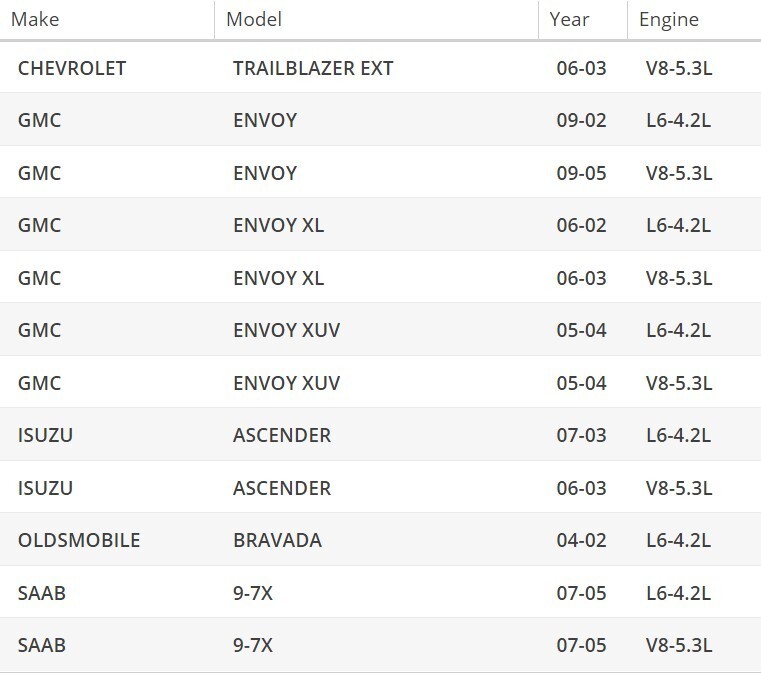
Task: Select the 06-02 year cell
Action: (x=581, y=225)
